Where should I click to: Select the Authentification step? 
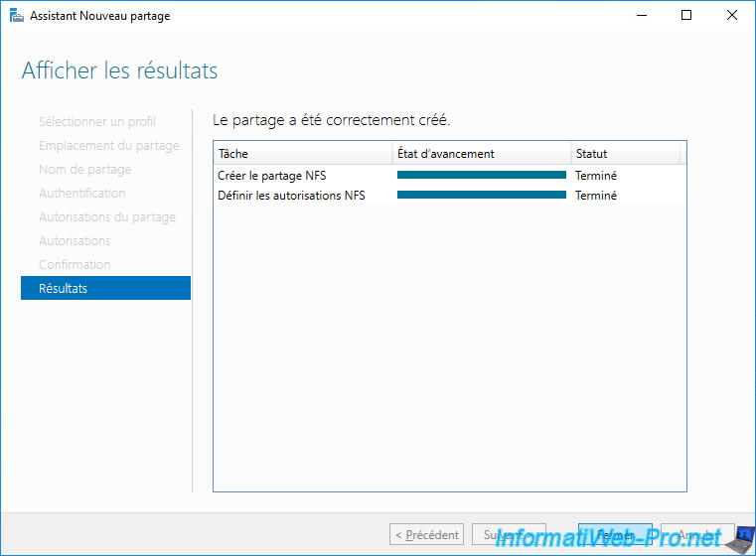81,193
